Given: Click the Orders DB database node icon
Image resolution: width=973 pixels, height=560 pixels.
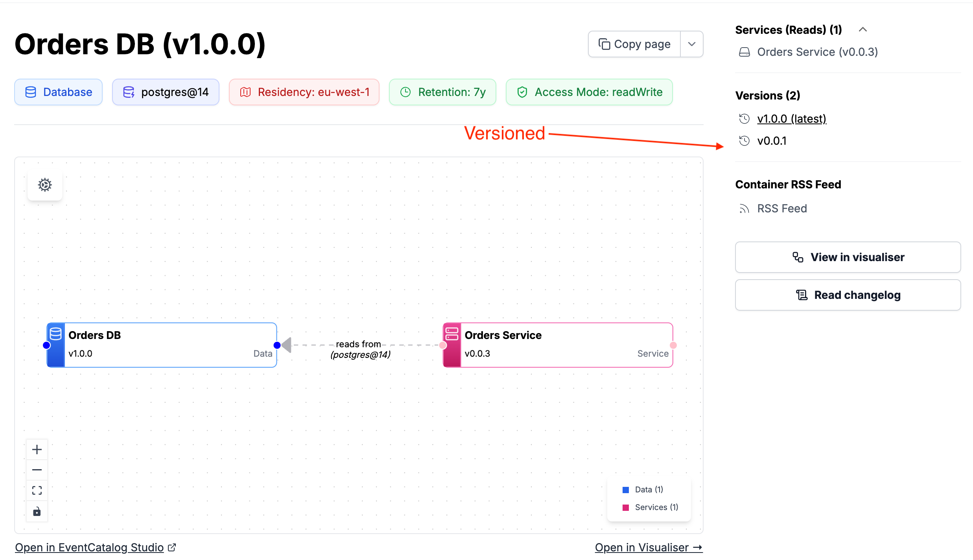Looking at the screenshot, I should [x=56, y=334].
